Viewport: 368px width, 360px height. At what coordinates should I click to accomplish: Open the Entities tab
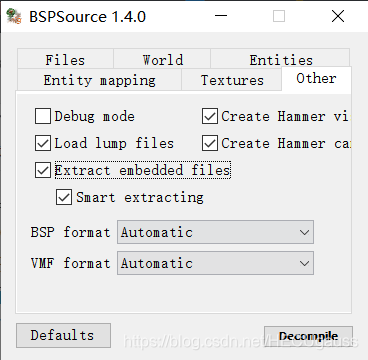pyautogui.click(x=280, y=59)
